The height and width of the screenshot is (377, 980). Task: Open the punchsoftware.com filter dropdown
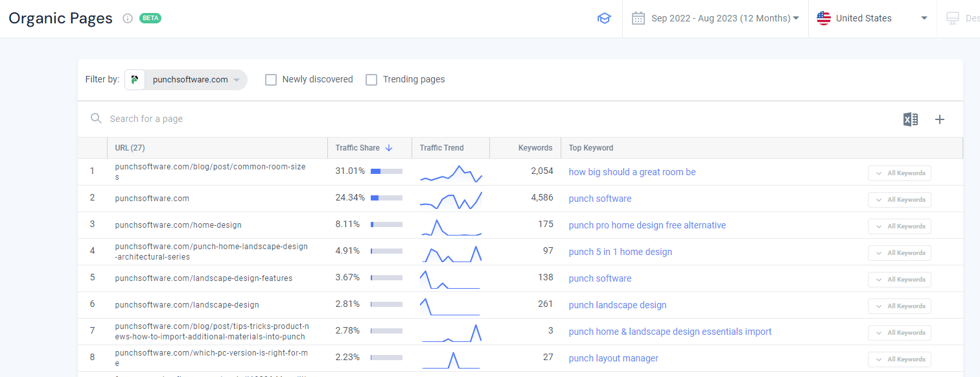(186, 80)
